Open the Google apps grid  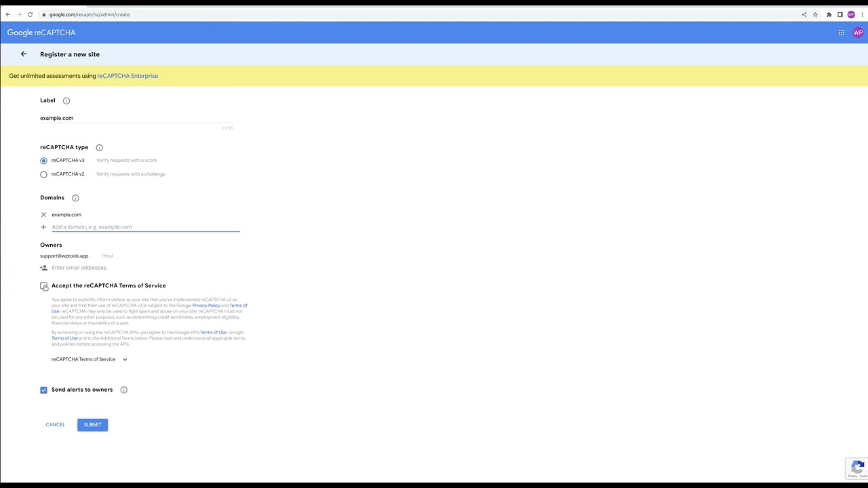tap(842, 33)
